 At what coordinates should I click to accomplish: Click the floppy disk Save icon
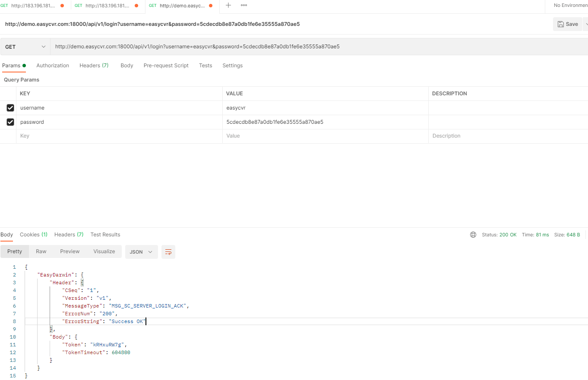tap(560, 24)
